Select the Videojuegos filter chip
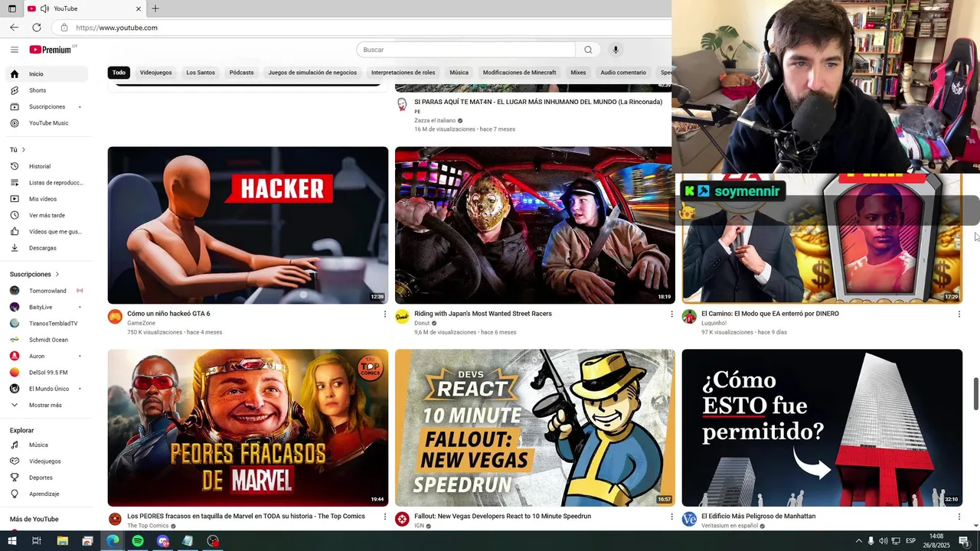 [x=155, y=73]
